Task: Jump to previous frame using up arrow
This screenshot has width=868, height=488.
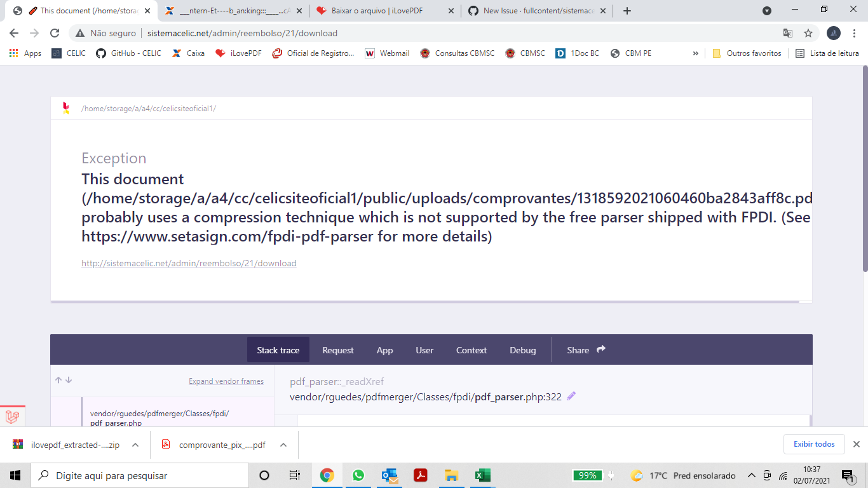Action: 58,380
